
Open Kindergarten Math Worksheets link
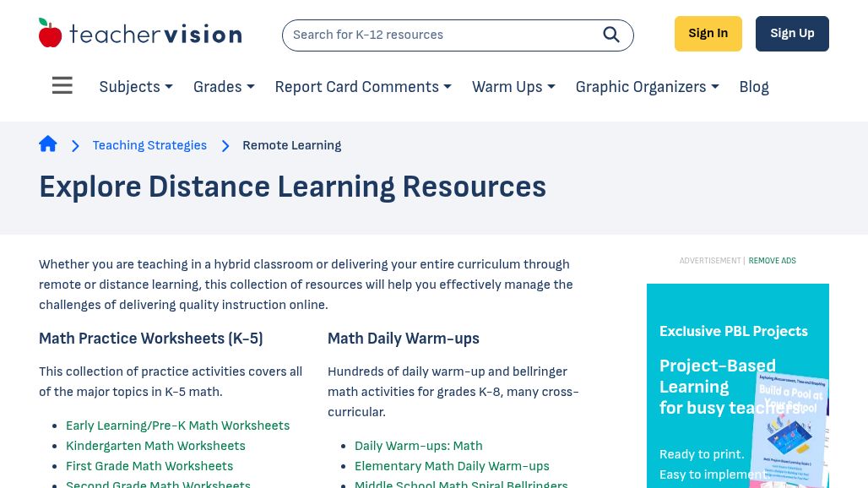155,446
